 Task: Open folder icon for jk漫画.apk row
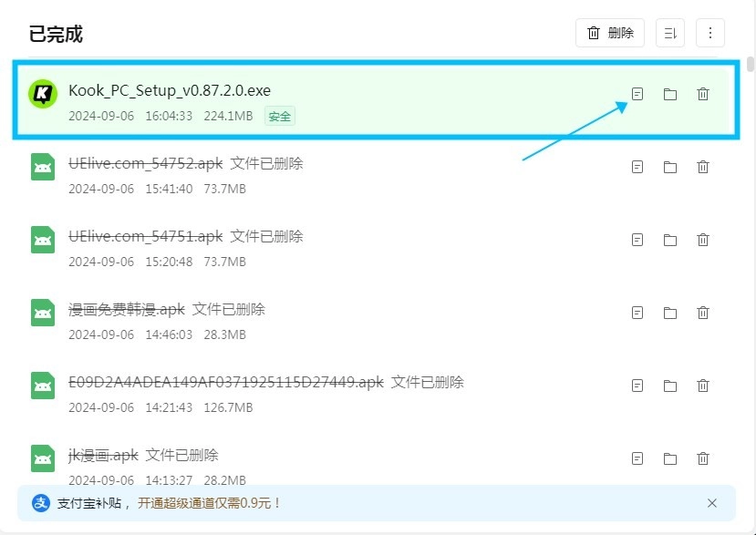670,458
